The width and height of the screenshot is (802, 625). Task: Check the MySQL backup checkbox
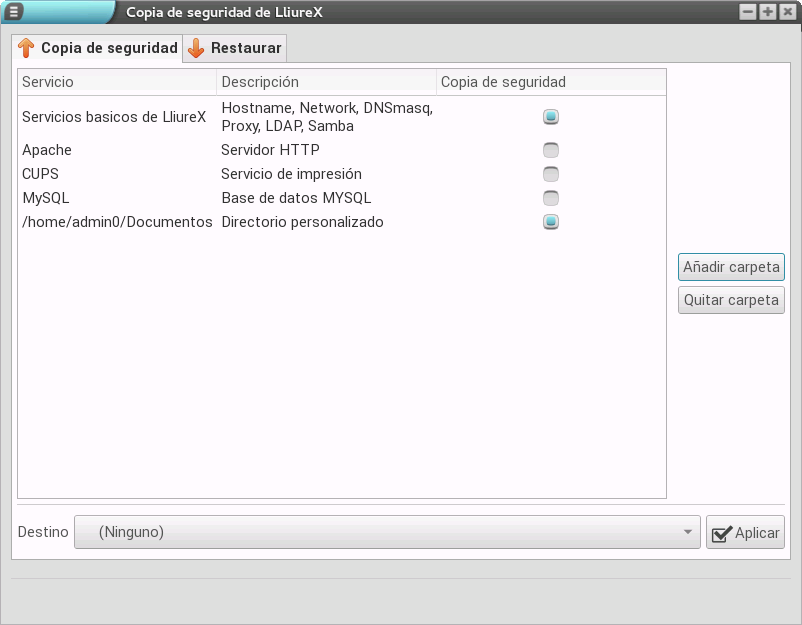click(551, 198)
